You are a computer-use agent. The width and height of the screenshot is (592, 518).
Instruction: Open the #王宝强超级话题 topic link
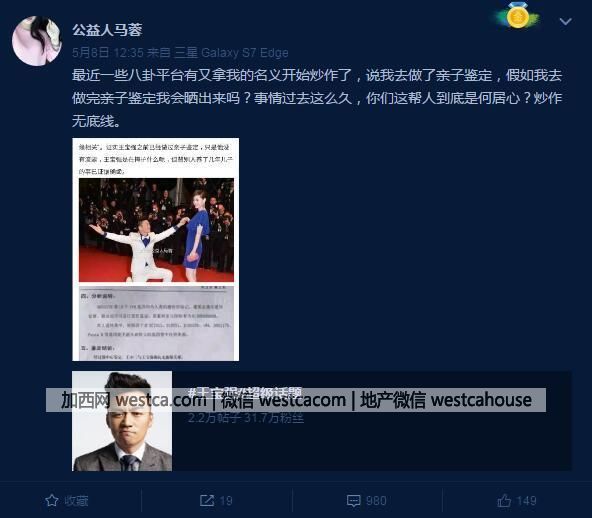245,393
